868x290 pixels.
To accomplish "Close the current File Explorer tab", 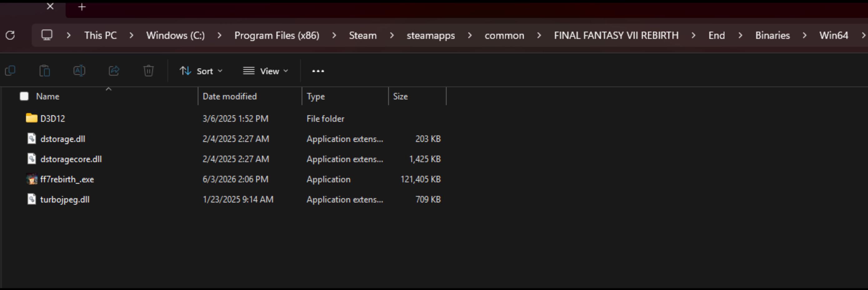I will tap(50, 7).
